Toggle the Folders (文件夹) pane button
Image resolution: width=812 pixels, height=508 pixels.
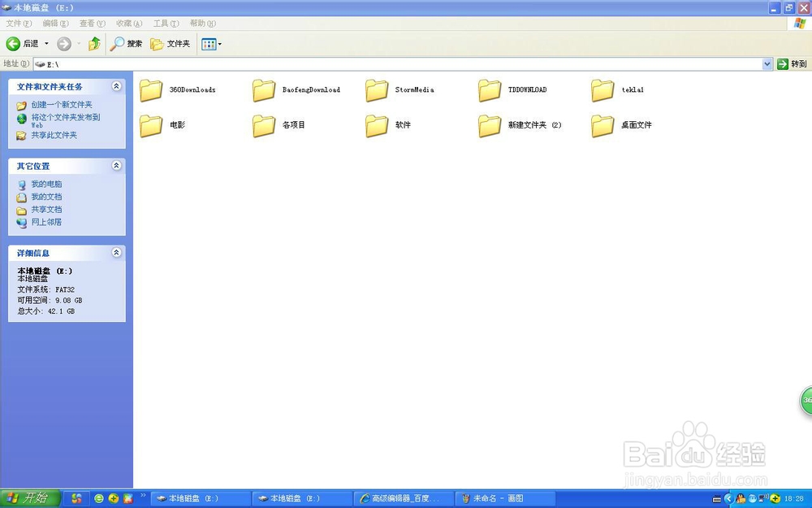[x=171, y=44]
